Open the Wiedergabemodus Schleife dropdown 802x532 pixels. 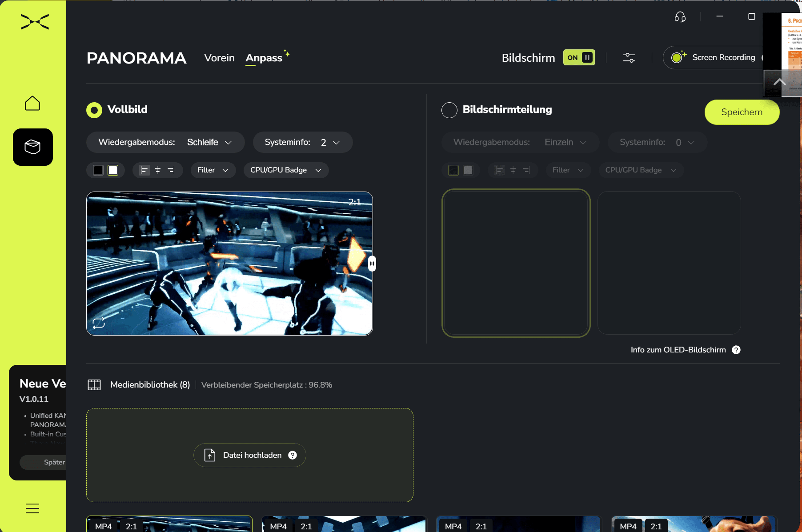[x=165, y=142]
